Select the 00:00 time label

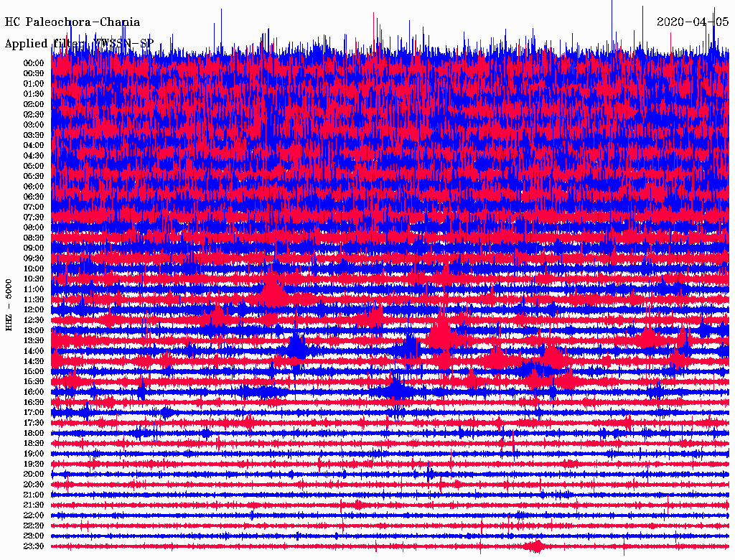[x=34, y=63]
